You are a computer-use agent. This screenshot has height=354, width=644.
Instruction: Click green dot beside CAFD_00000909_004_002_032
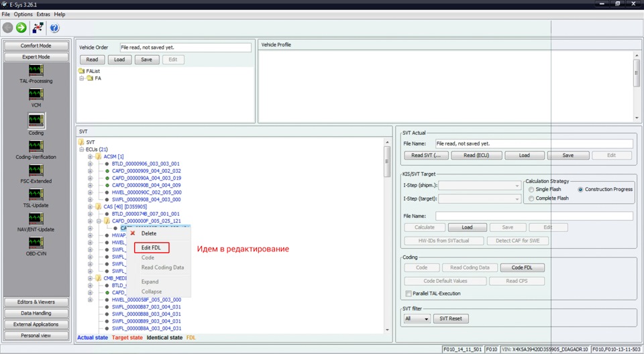107,171
